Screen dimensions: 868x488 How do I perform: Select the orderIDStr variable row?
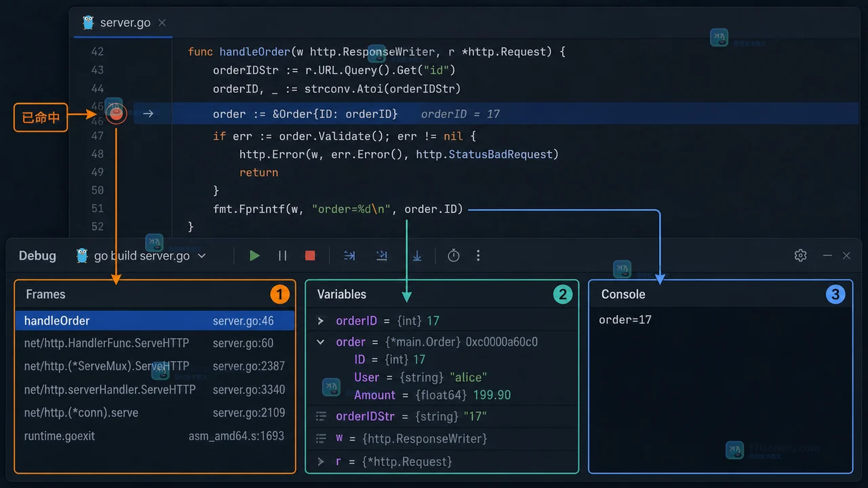point(442,417)
